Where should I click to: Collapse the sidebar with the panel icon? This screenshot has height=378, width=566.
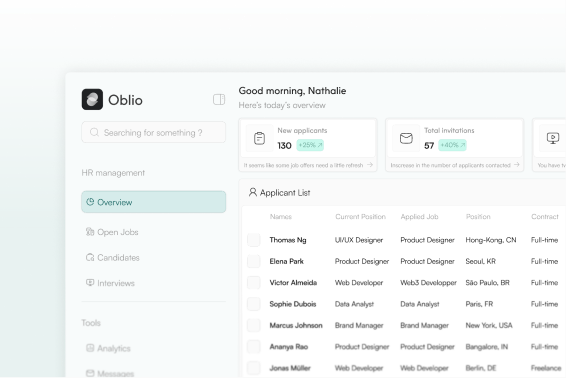click(219, 99)
